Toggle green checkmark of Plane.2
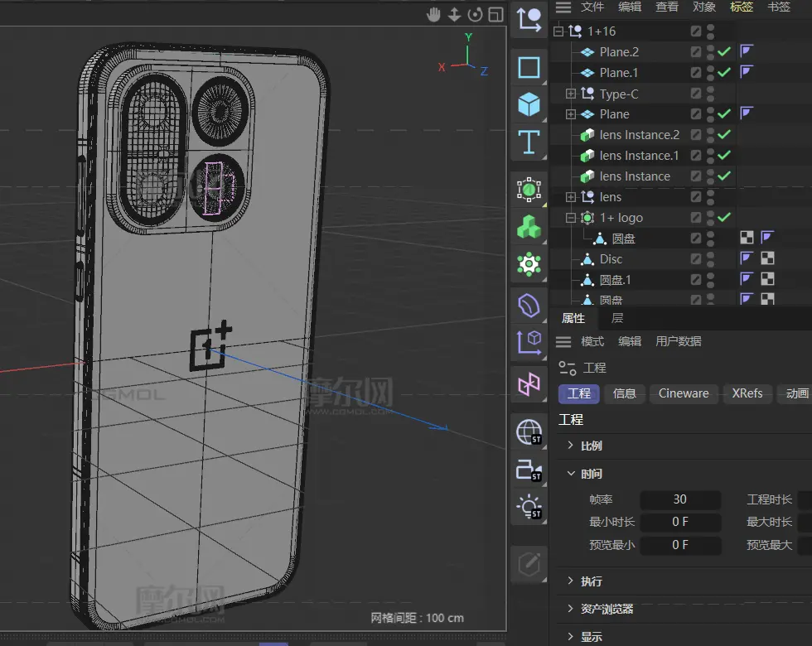812x646 pixels. pyautogui.click(x=724, y=51)
